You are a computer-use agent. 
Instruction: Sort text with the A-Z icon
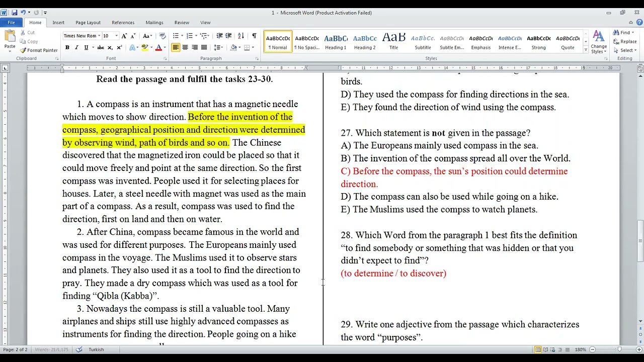(240, 36)
